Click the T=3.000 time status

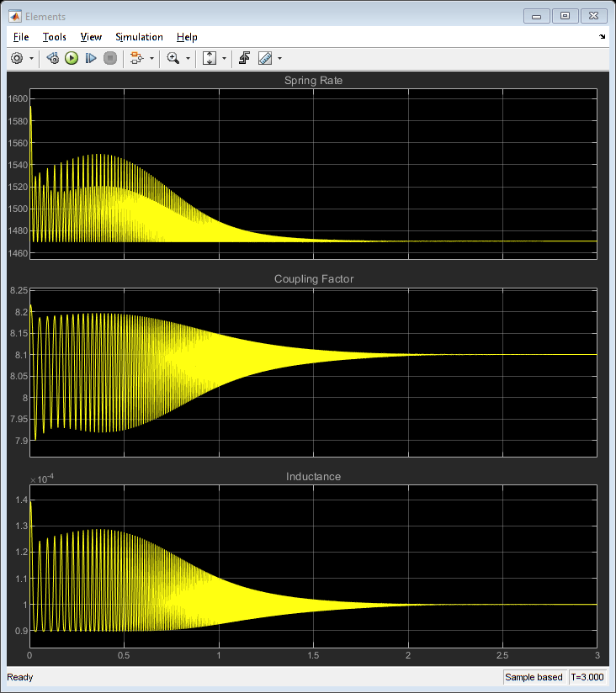click(587, 677)
